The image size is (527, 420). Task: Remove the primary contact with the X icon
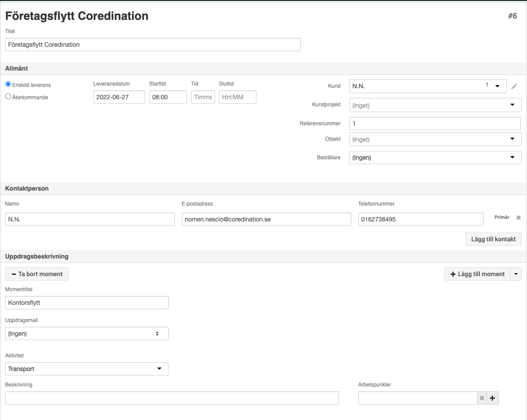[519, 218]
